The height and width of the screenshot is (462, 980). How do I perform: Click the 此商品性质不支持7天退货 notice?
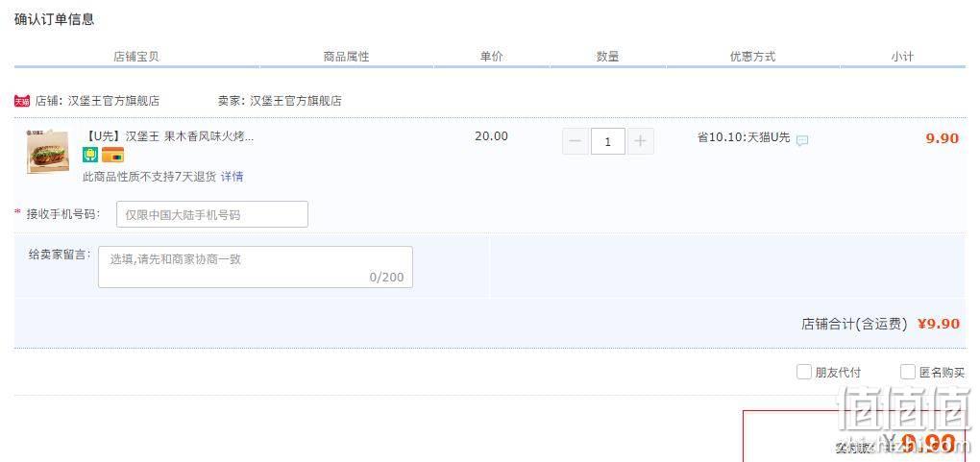coord(149,177)
